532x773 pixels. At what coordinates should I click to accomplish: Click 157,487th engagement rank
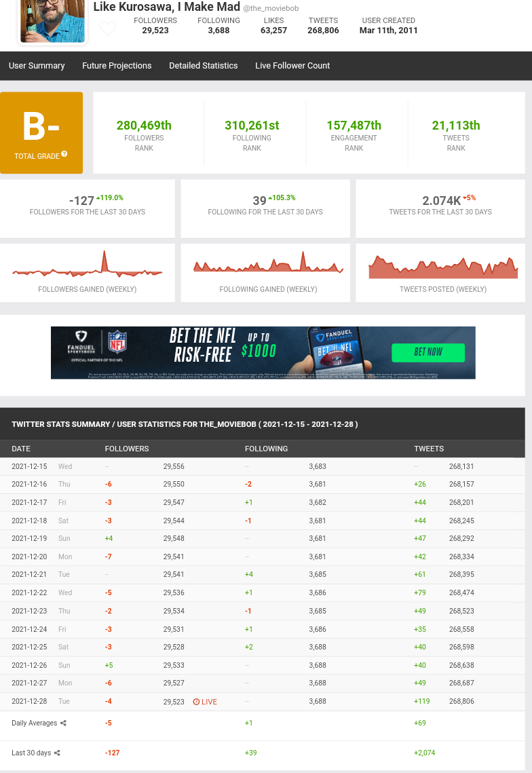coord(354,126)
